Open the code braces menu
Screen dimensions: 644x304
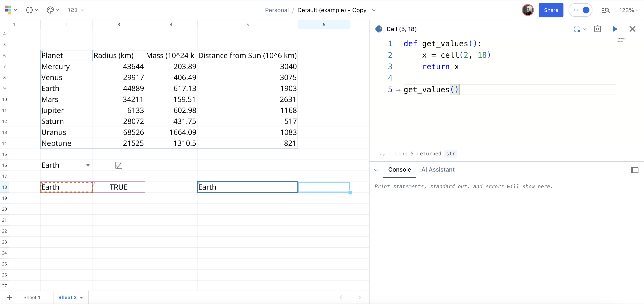tap(32, 10)
